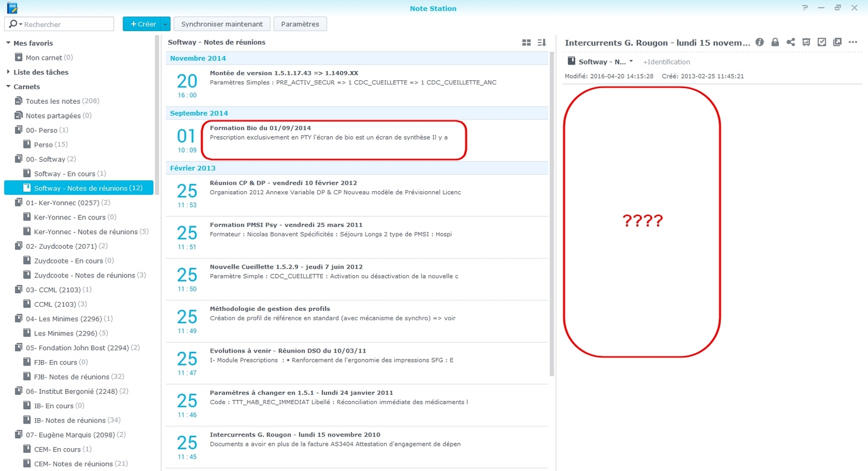Screen dimensions: 868x471
Task: Show note information (info icon)
Action: coord(759,42)
